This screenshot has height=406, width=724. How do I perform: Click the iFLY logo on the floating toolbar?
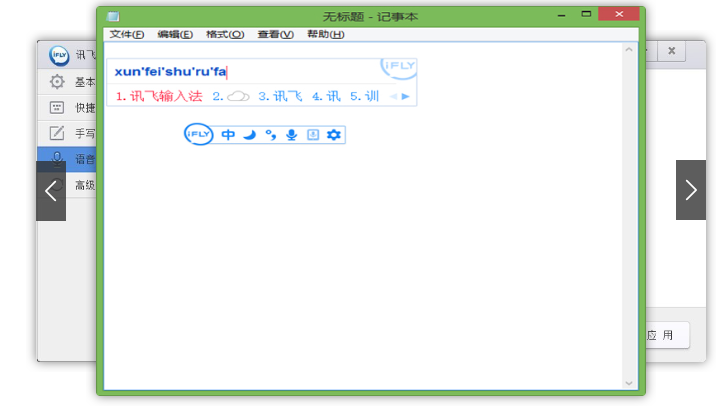pyautogui.click(x=199, y=134)
